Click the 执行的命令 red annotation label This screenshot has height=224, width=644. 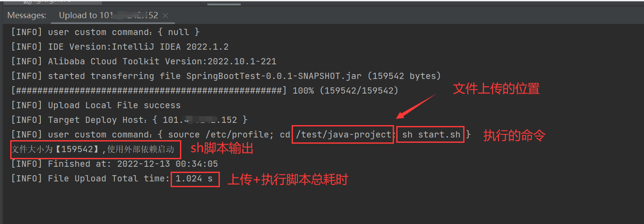point(514,136)
